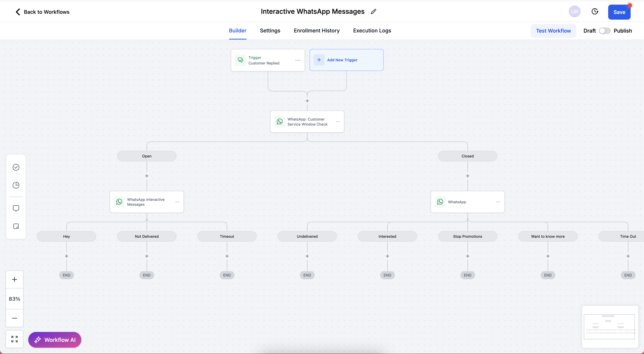Zoom out using the minus button

point(15,318)
